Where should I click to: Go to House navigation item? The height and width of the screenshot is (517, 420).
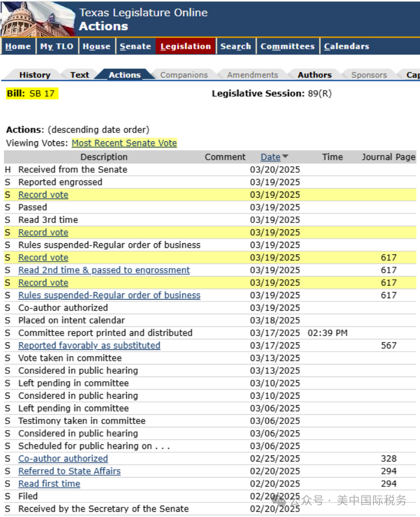[96, 46]
